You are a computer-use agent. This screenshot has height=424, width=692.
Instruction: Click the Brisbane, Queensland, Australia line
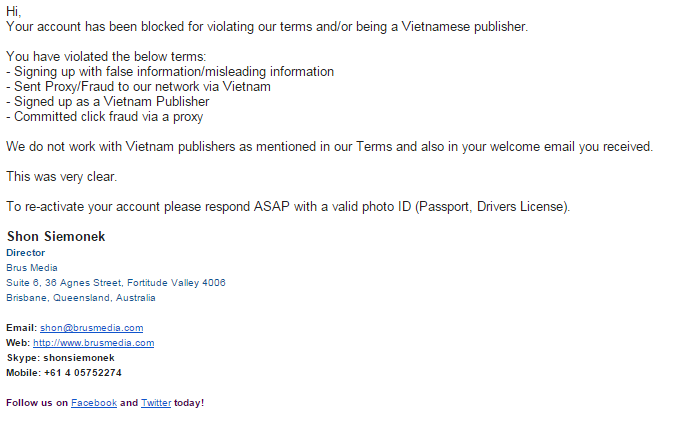pos(81,298)
